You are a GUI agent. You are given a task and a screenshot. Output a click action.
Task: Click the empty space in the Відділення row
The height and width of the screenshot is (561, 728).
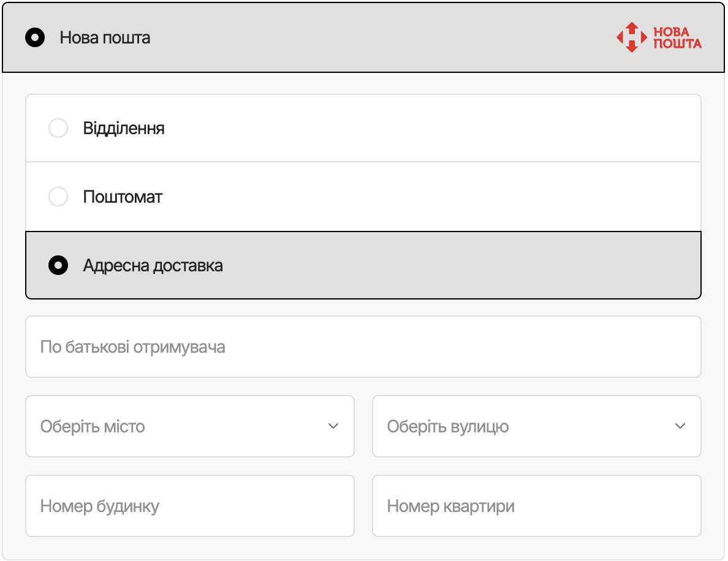click(429, 129)
